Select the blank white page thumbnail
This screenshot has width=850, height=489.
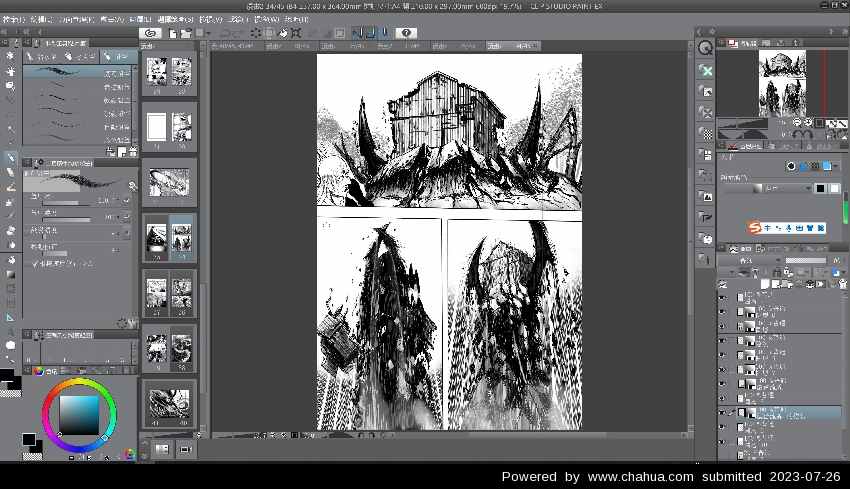pos(157,127)
